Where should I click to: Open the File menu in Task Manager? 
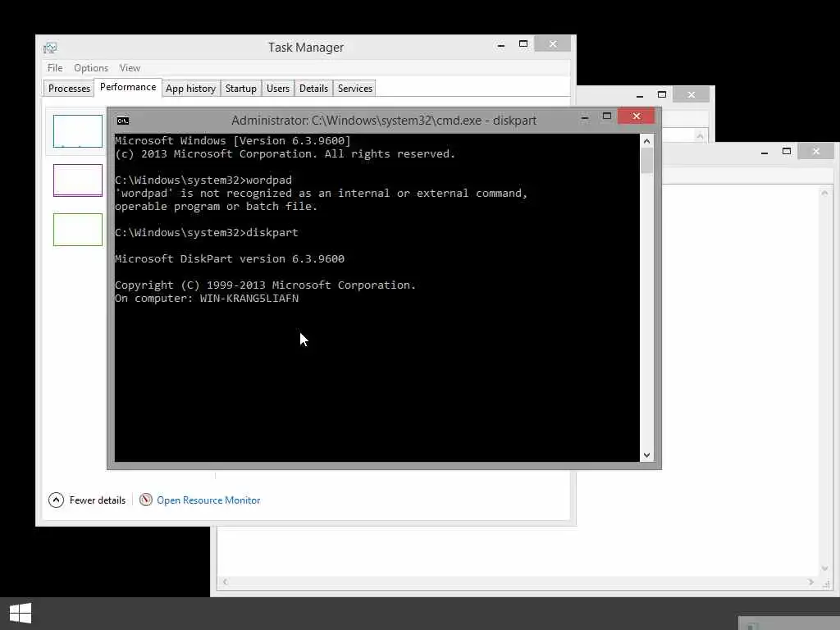coord(55,68)
